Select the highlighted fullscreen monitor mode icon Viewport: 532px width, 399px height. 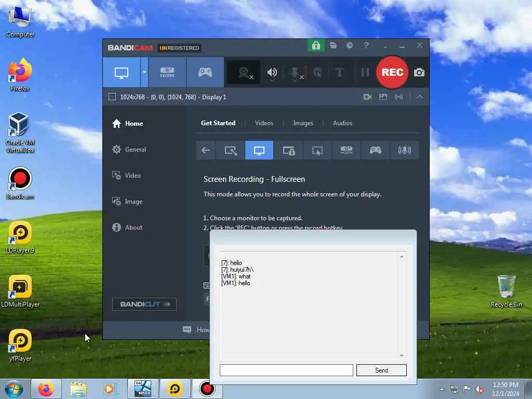click(259, 150)
